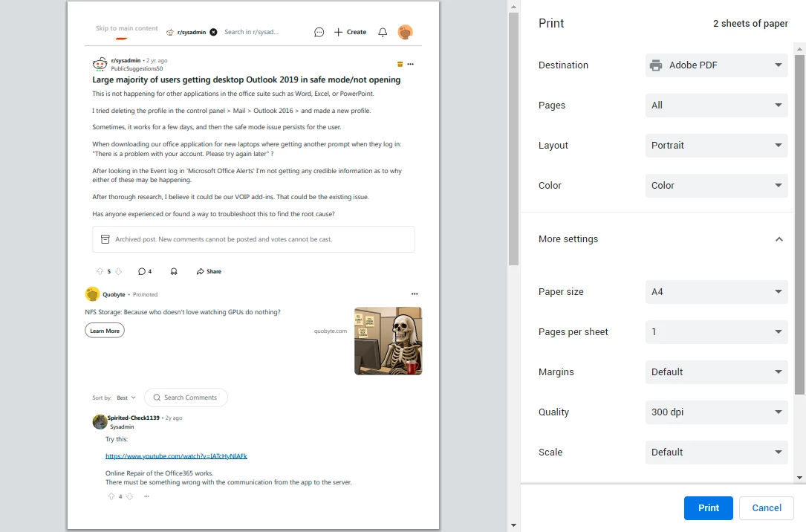Viewport: 806px width, 532px height.
Task: Open the Pages dropdown set to All
Action: (x=716, y=106)
